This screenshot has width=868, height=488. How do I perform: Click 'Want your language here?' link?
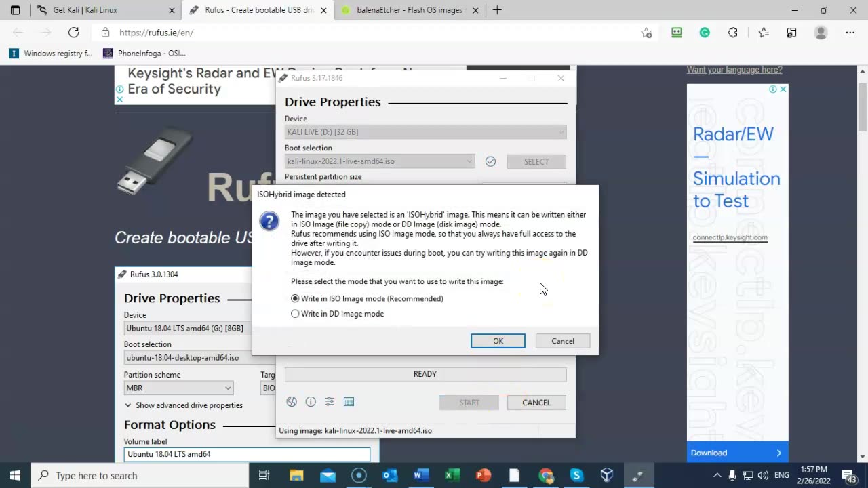734,70
